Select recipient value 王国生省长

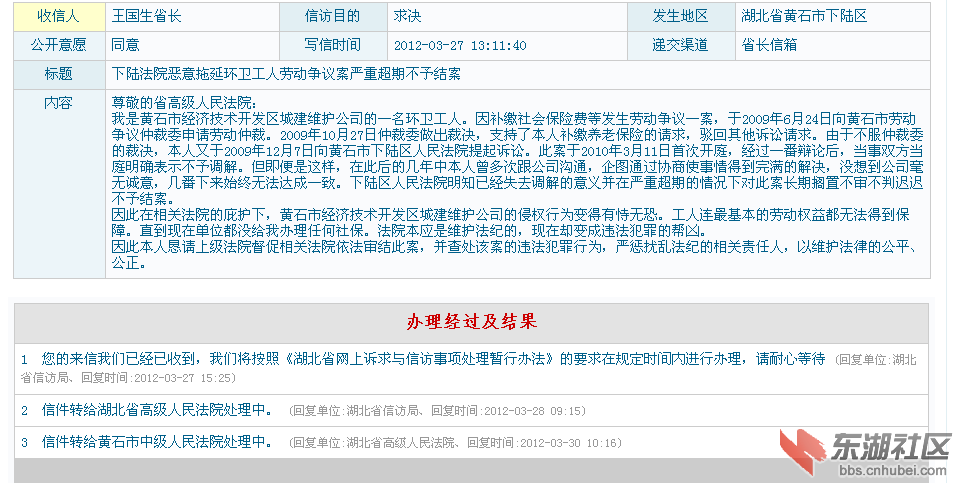click(146, 17)
